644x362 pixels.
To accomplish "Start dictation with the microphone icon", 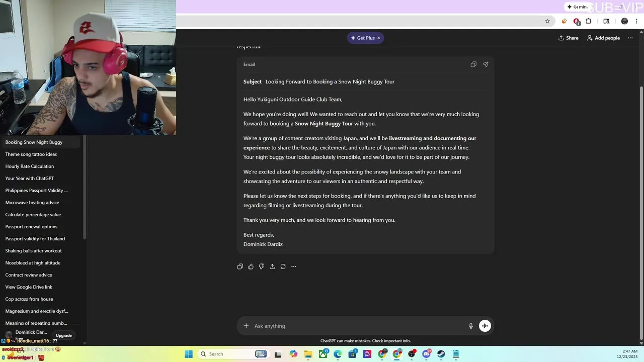I will point(471,326).
